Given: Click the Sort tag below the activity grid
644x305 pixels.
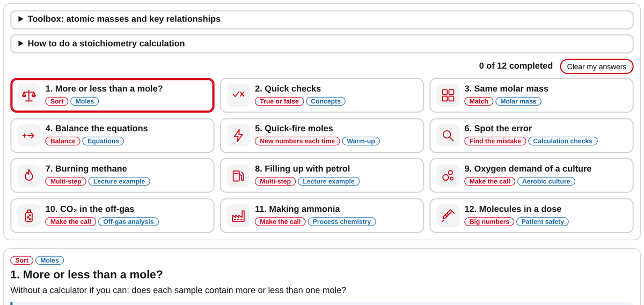Looking at the screenshot, I should coord(22,261).
